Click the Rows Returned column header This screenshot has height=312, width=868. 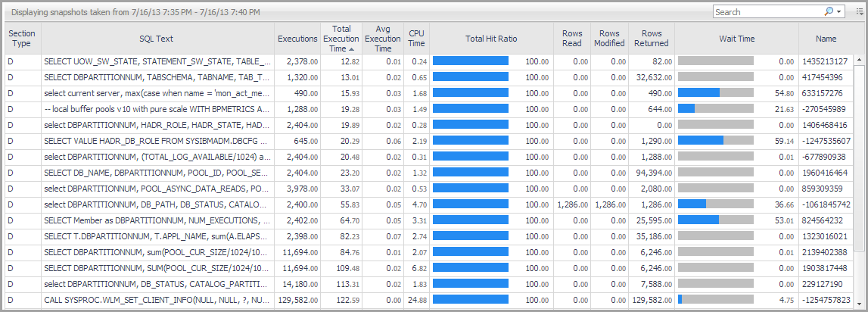(x=651, y=38)
